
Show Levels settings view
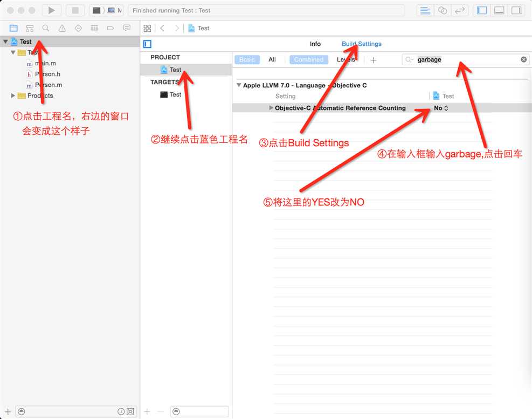[x=346, y=59]
